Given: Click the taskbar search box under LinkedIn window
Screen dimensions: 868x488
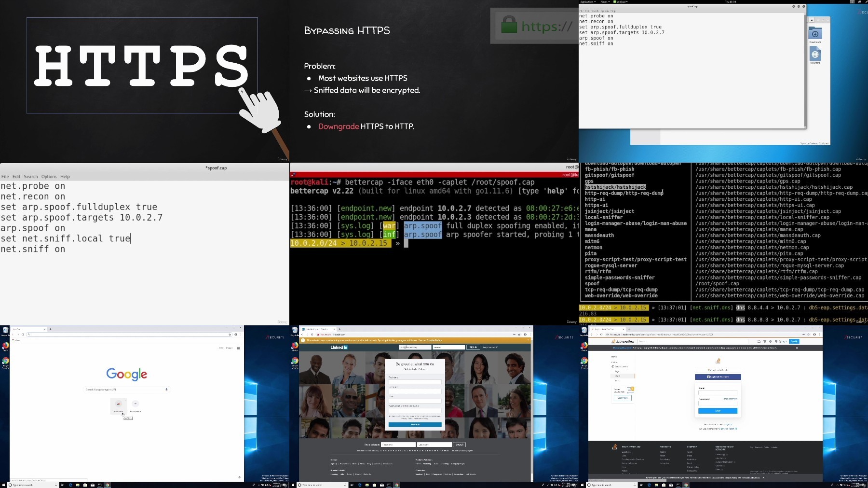Looking at the screenshot, I should 322,485.
